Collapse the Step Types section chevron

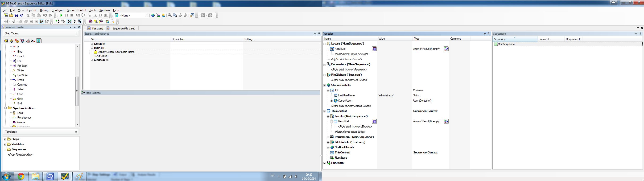click(x=76, y=33)
